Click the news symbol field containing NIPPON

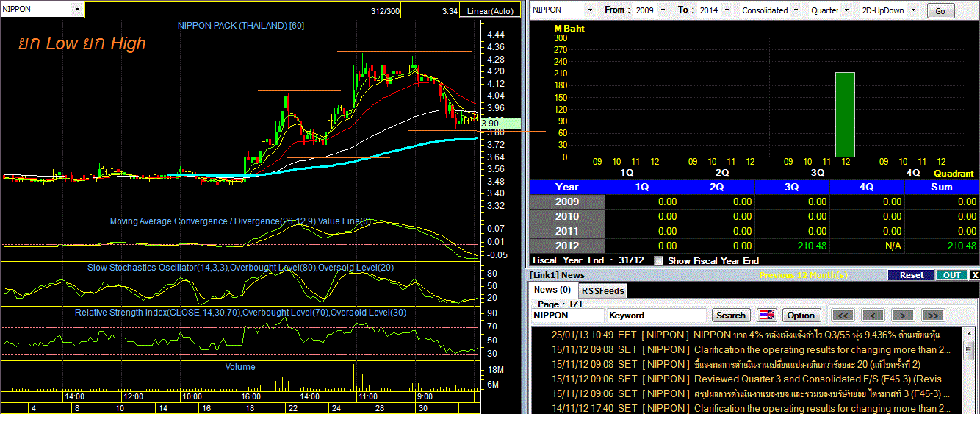coord(567,316)
